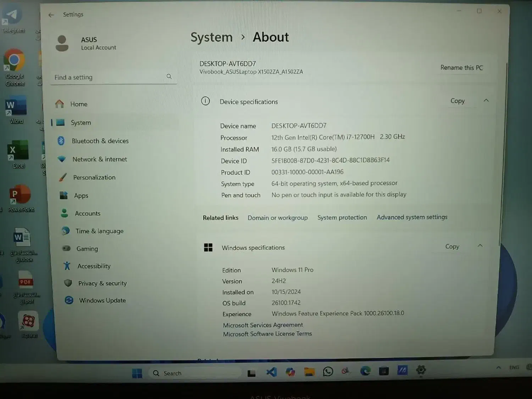Open Advanced system settings link
The width and height of the screenshot is (532, 399).
pyautogui.click(x=412, y=217)
